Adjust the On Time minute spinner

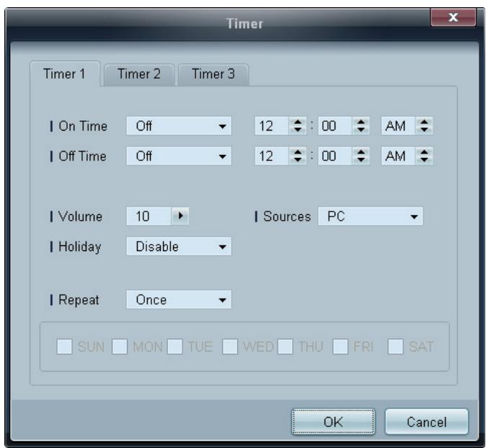click(361, 126)
